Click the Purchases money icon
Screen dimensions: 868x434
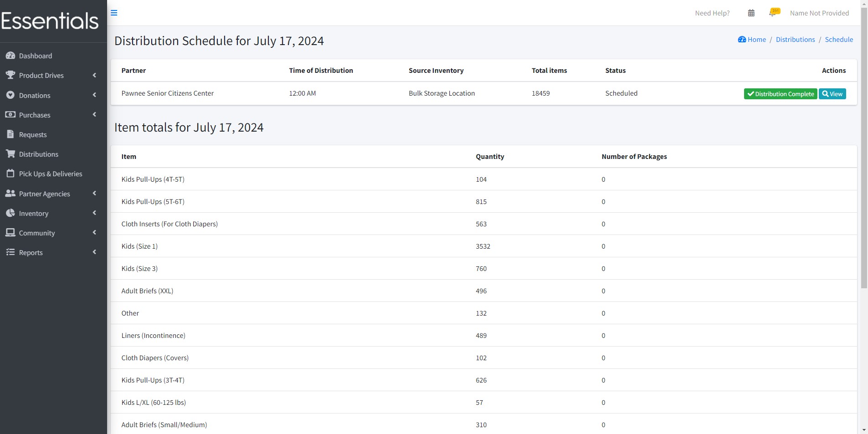tap(10, 115)
